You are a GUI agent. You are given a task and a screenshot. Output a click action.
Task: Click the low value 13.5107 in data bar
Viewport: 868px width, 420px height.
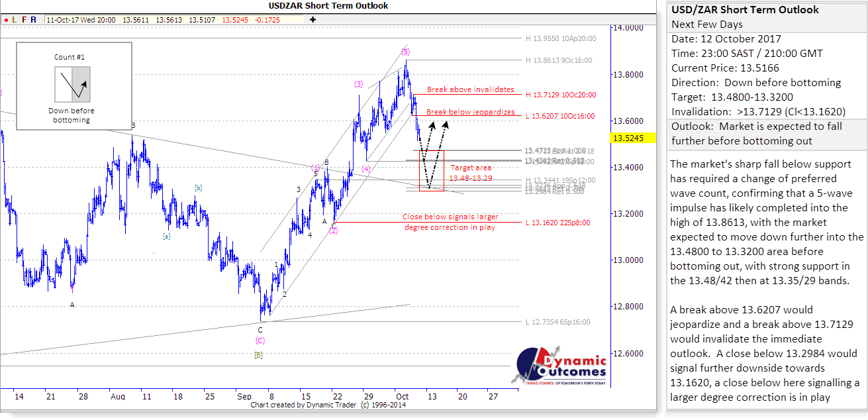coord(203,20)
